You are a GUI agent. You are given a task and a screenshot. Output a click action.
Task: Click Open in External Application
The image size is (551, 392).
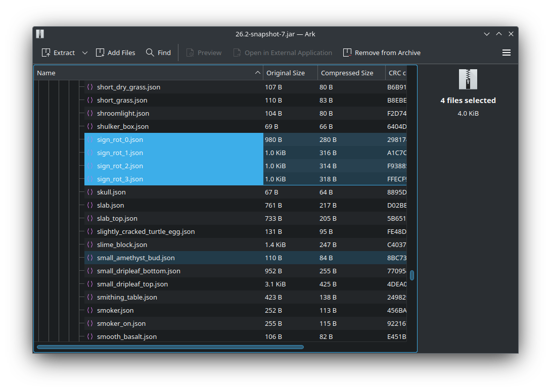click(x=283, y=53)
